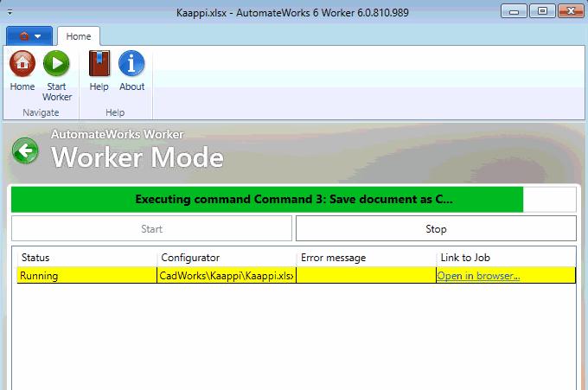Close the AutomateWorks Worker window
This screenshot has width=588, height=390.
pyautogui.click(x=571, y=11)
